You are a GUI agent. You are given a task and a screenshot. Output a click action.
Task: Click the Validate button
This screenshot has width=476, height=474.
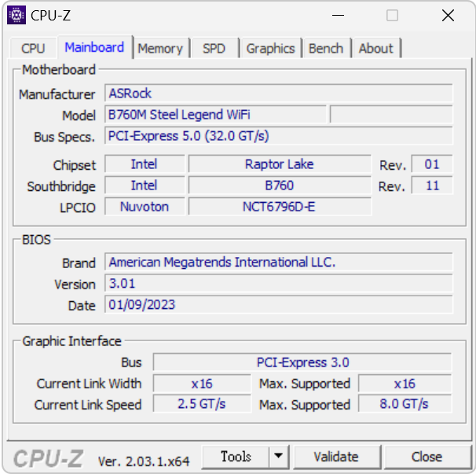(336, 457)
